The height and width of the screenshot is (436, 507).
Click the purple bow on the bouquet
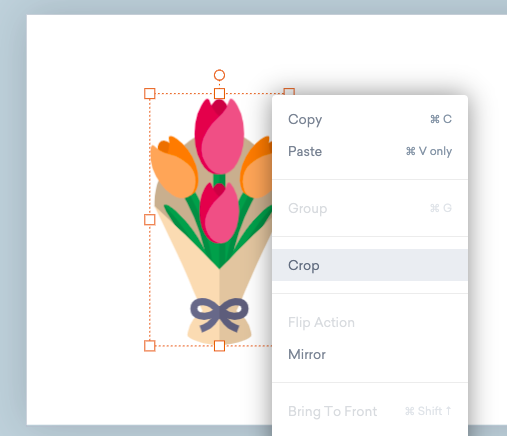[219, 314]
